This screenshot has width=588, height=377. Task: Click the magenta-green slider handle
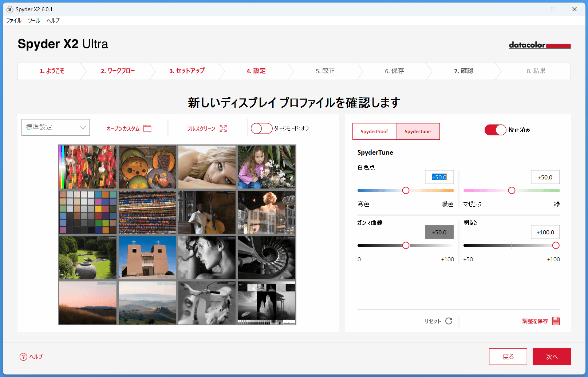pos(512,190)
